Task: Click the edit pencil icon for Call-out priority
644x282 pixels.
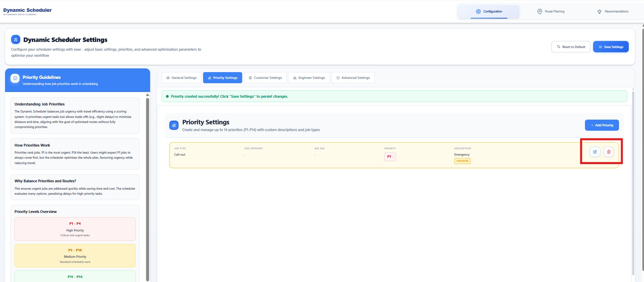Action: 595,152
